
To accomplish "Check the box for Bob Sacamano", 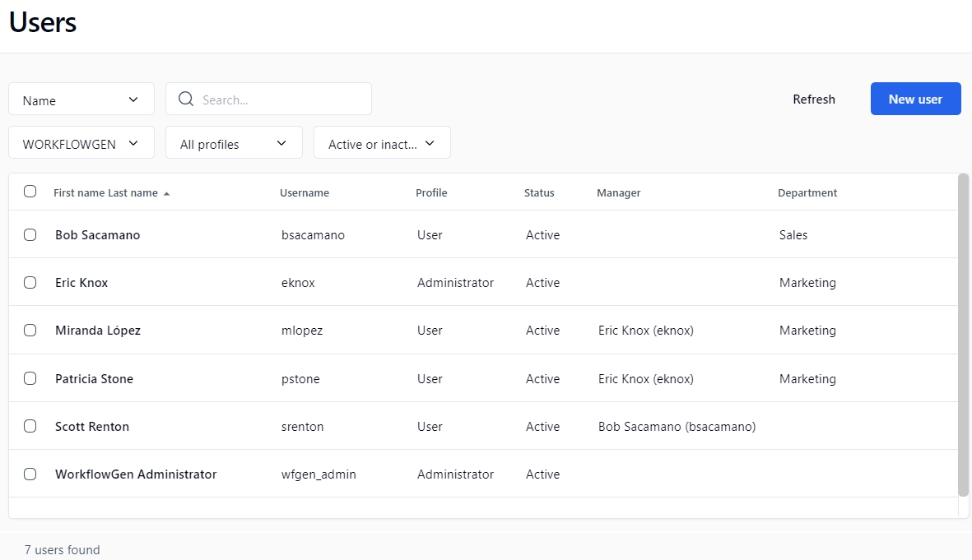I will point(30,235).
